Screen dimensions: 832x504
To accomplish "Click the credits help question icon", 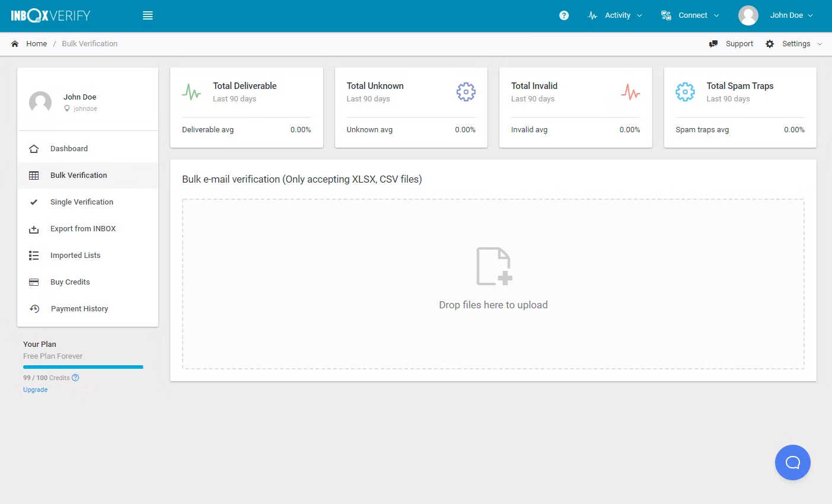I will pyautogui.click(x=75, y=378).
